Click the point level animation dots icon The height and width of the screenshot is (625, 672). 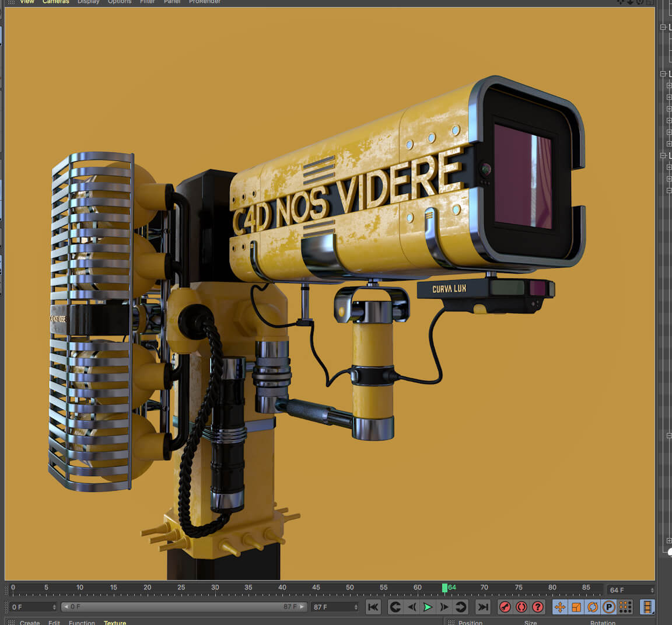coord(625,607)
